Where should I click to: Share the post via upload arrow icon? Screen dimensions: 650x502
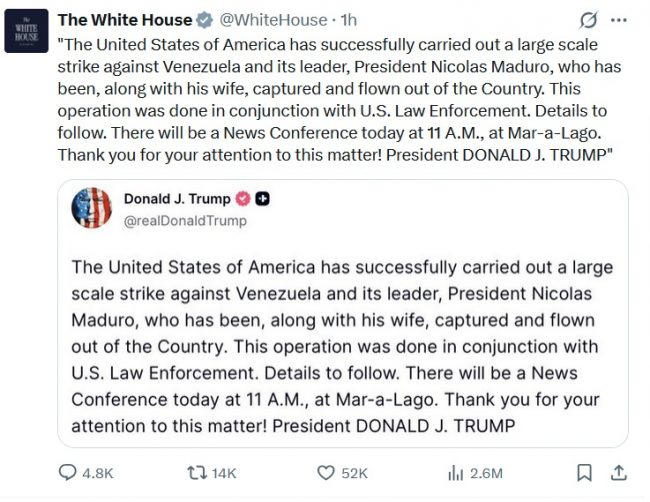[619, 473]
